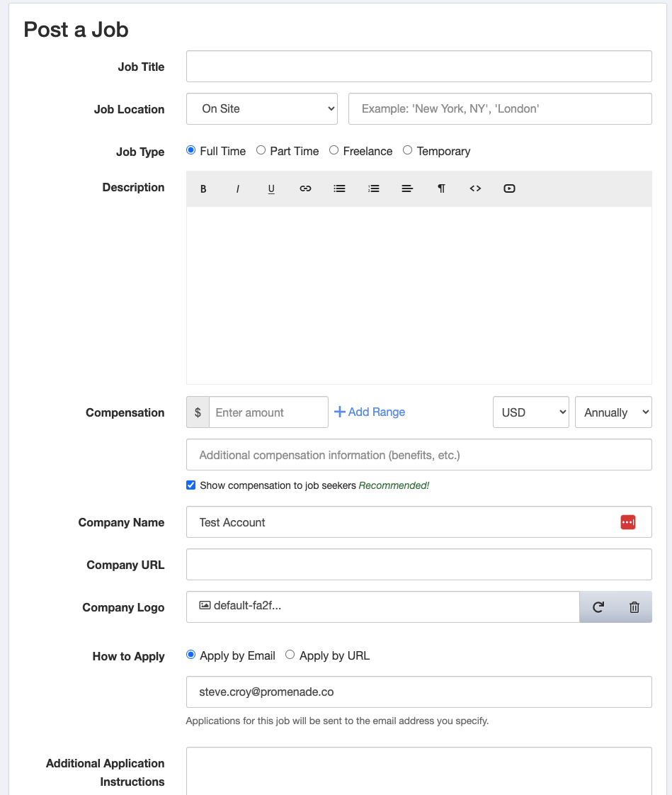Insert a link in the description
The width and height of the screenshot is (672, 795).
point(305,188)
